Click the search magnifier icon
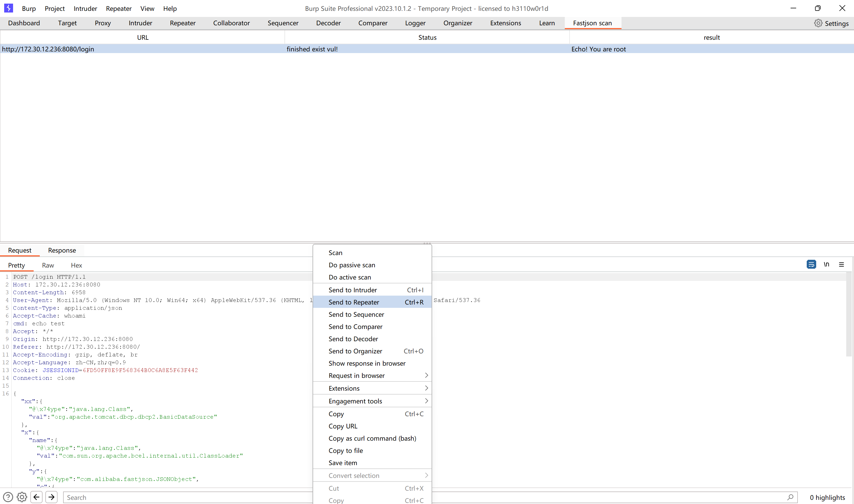The width and height of the screenshot is (854, 504). (x=790, y=497)
